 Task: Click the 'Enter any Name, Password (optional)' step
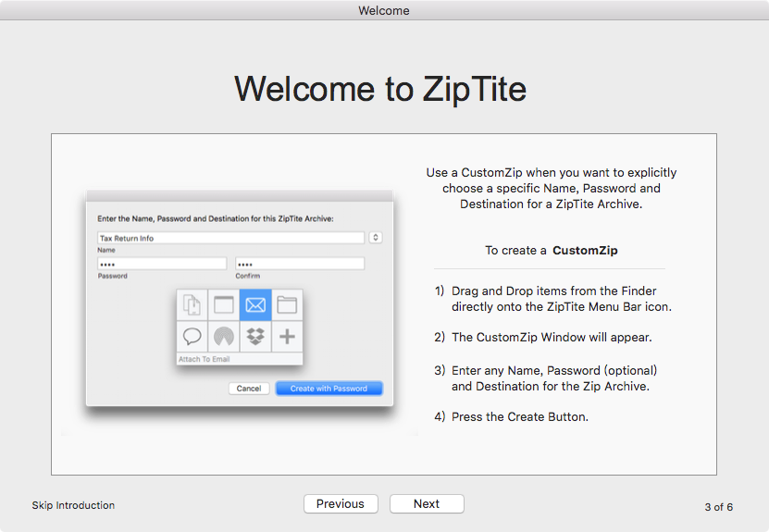[554, 378]
